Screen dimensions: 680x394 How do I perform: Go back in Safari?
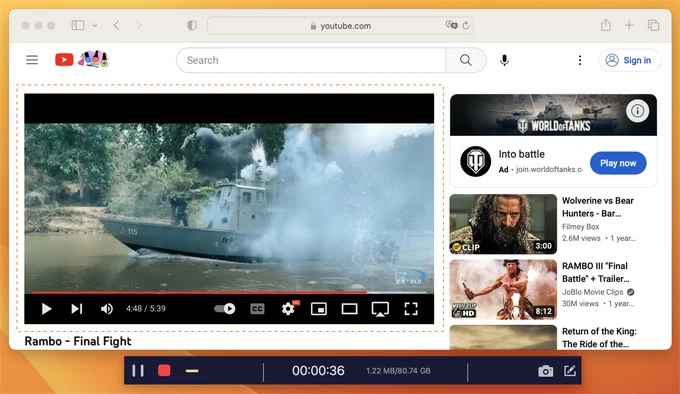coord(116,26)
